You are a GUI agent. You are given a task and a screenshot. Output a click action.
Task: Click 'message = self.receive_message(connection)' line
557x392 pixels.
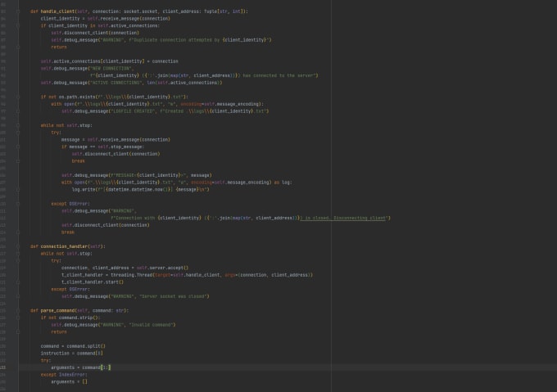pyautogui.click(x=115, y=139)
